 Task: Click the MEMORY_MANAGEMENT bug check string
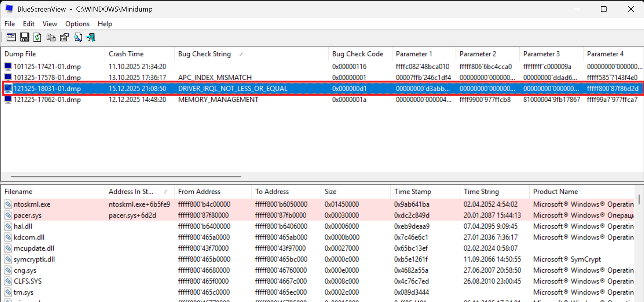[218, 100]
